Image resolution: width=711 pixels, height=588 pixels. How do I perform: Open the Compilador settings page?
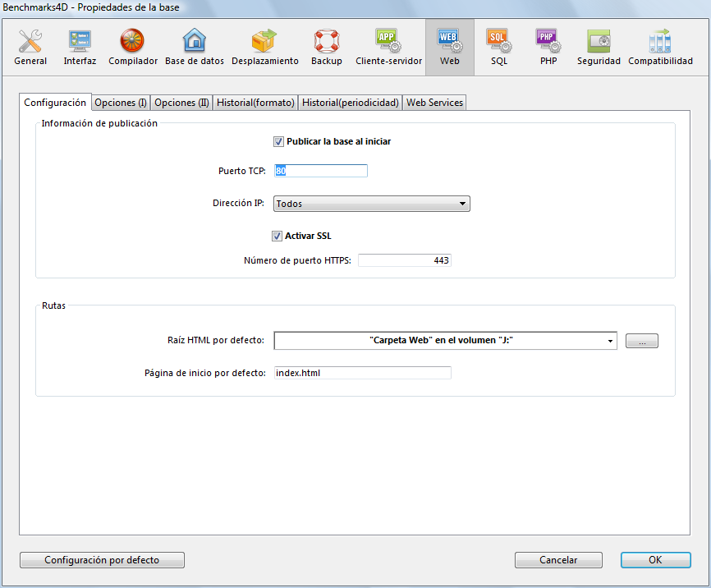[132, 48]
